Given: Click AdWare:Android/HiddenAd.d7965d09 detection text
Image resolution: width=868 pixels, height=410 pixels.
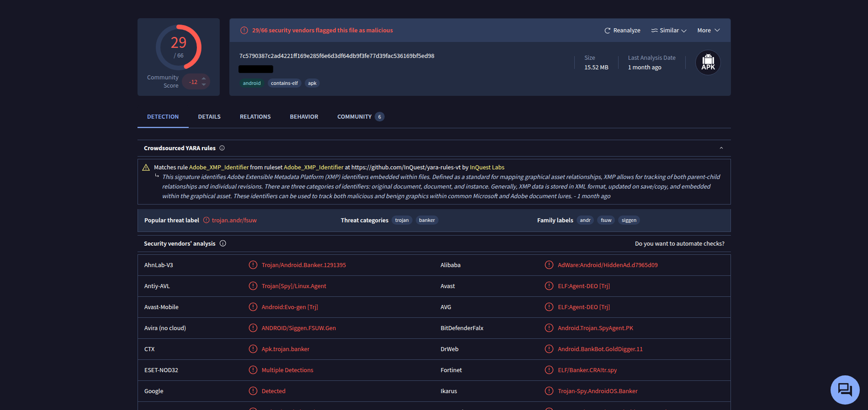Looking at the screenshot, I should (608, 265).
